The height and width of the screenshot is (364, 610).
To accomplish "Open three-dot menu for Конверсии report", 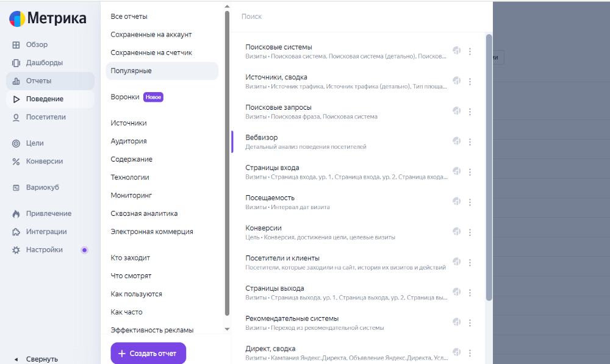I will click(x=470, y=232).
